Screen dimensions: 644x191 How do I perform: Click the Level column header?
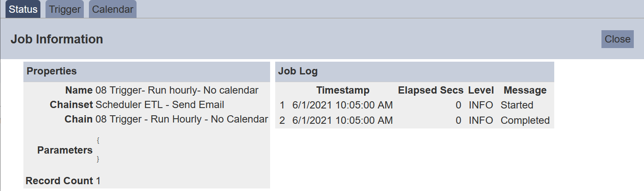pos(481,90)
